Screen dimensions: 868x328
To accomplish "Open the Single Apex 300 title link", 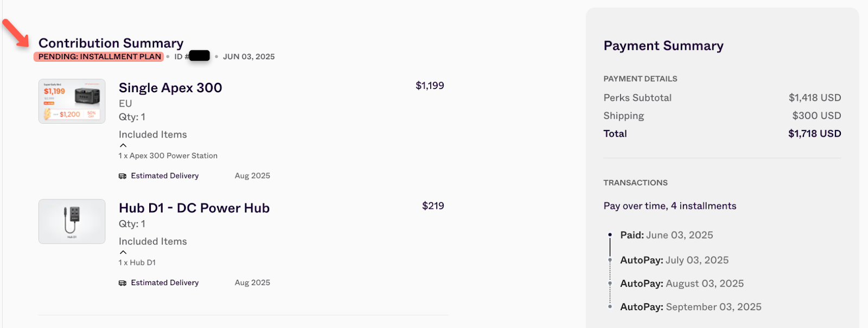I will click(x=170, y=88).
